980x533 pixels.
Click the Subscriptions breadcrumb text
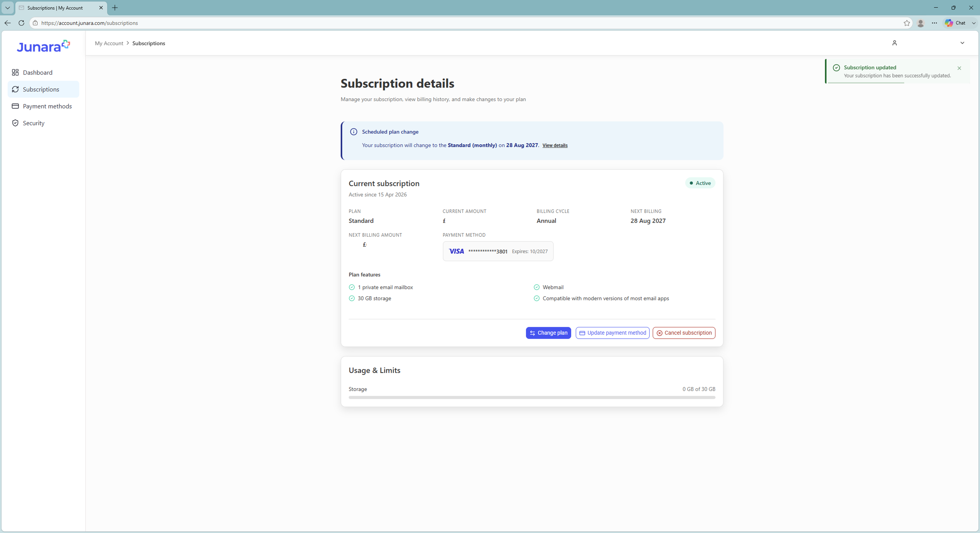click(148, 43)
